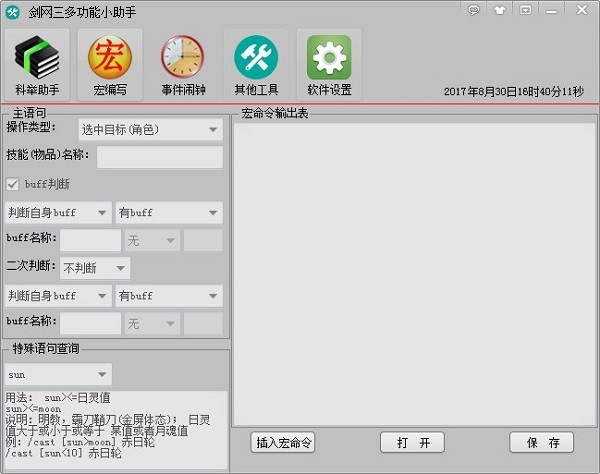This screenshot has width=600, height=474.
Task: Open the skin (shirt) icon
Action: [500, 10]
